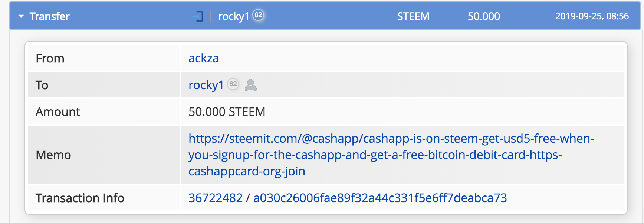
Task: Toggle the Amount row highlight
Action: pyautogui.click(x=104, y=111)
